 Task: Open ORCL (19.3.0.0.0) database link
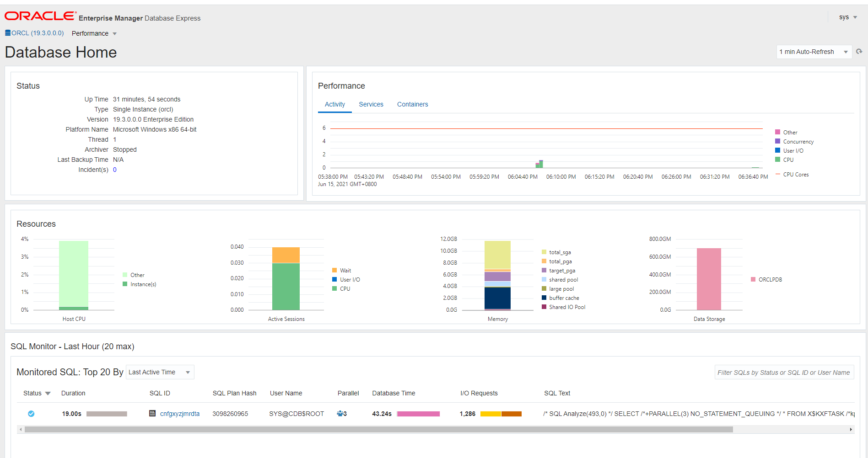click(x=38, y=33)
